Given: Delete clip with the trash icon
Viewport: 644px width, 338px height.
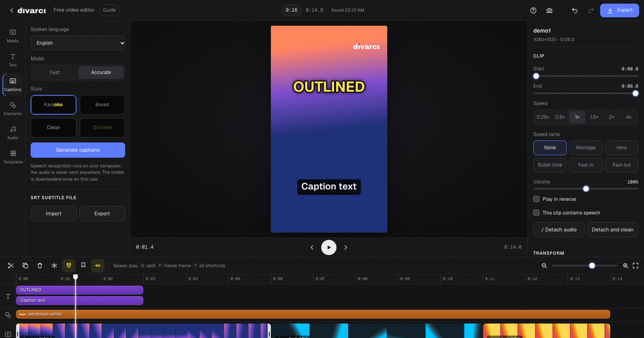Looking at the screenshot, I should [40, 266].
